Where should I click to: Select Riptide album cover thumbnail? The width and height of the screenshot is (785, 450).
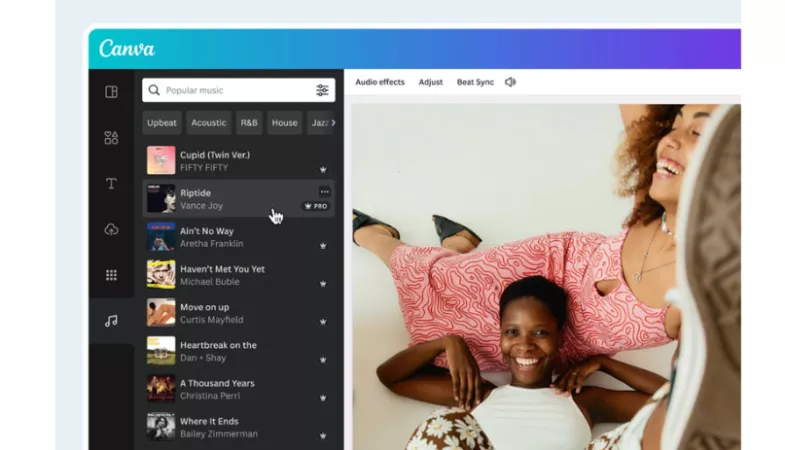(161, 198)
